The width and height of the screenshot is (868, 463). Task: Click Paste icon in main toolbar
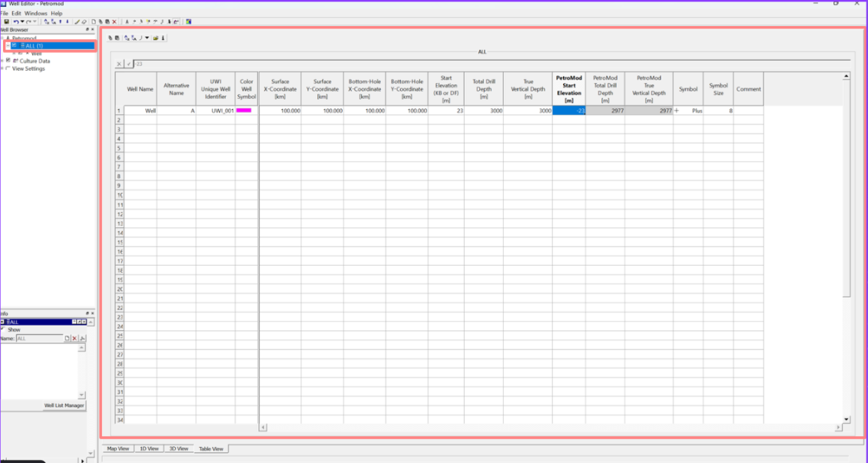108,21
